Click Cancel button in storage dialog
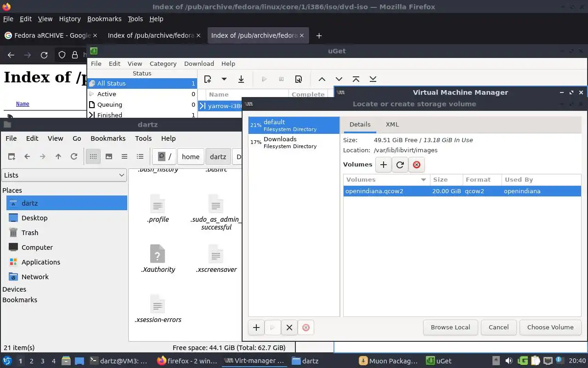 coord(498,328)
